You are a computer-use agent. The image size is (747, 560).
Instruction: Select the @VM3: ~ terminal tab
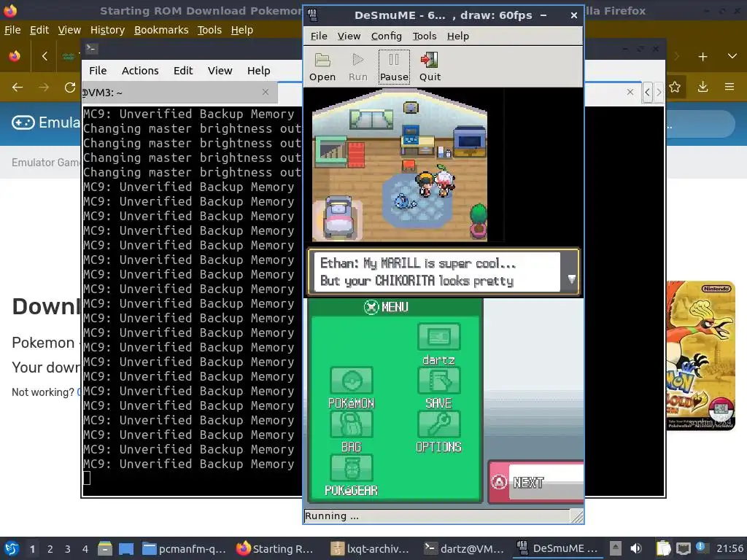[179, 93]
